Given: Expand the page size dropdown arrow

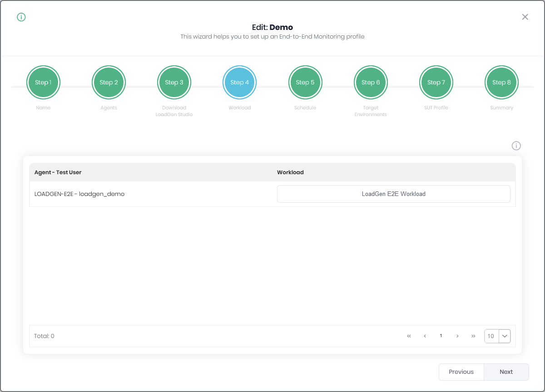Looking at the screenshot, I should click(x=505, y=336).
